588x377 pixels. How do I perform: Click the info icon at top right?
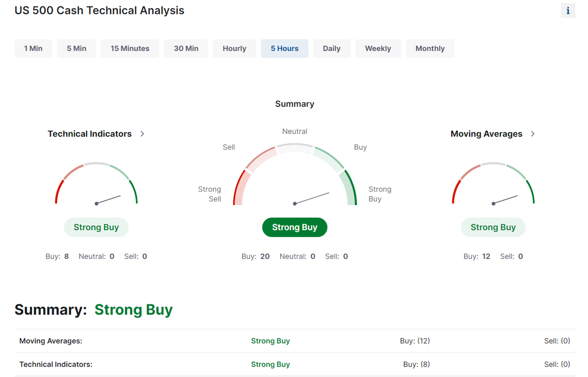(568, 11)
